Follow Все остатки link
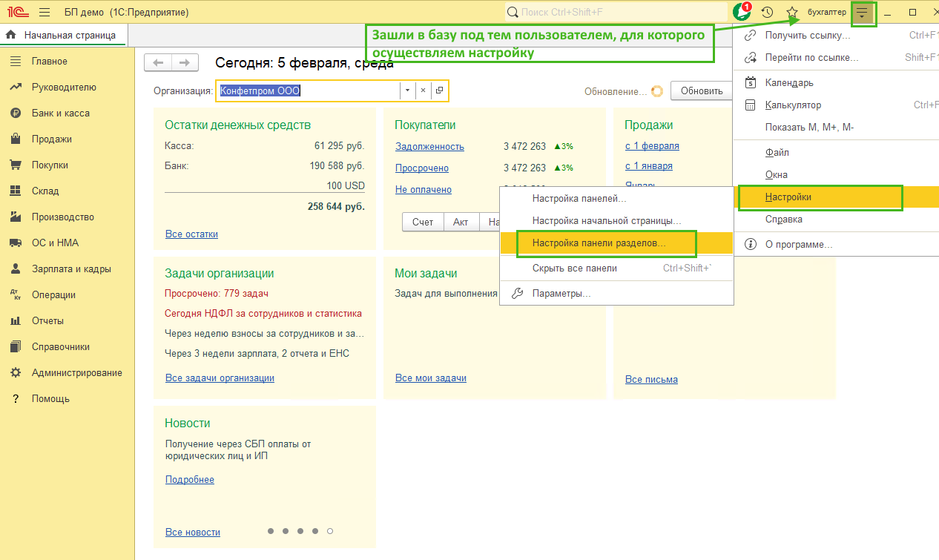This screenshot has width=939, height=560. [191, 234]
